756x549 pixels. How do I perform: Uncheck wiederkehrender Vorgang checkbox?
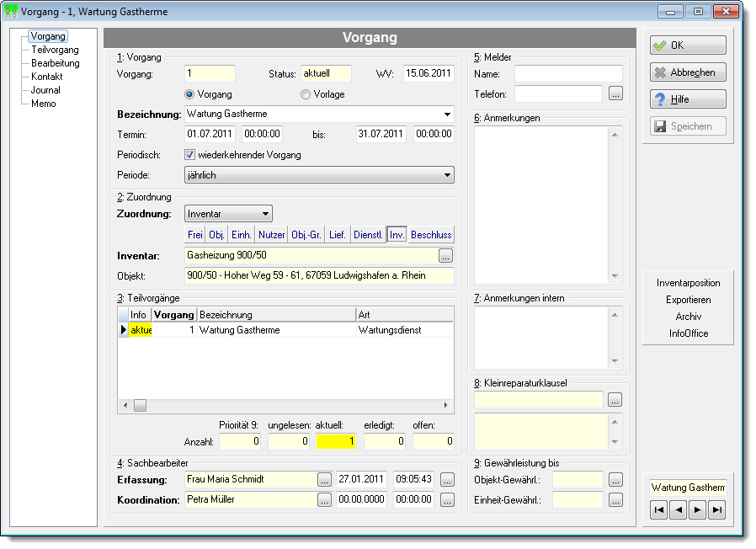(x=190, y=155)
